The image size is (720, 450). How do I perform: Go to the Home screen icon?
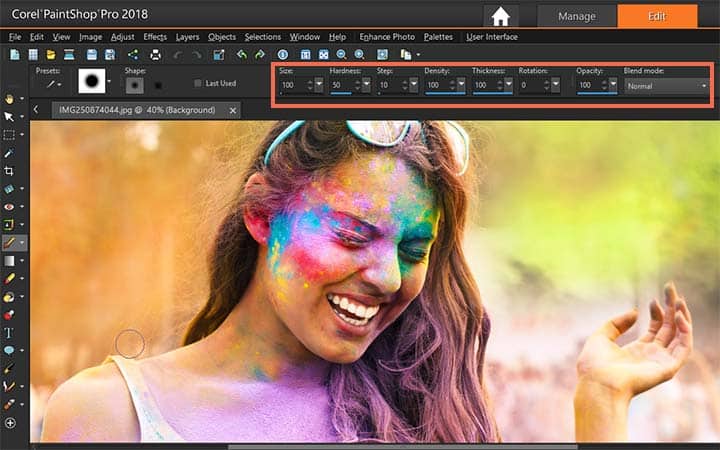coord(501,17)
